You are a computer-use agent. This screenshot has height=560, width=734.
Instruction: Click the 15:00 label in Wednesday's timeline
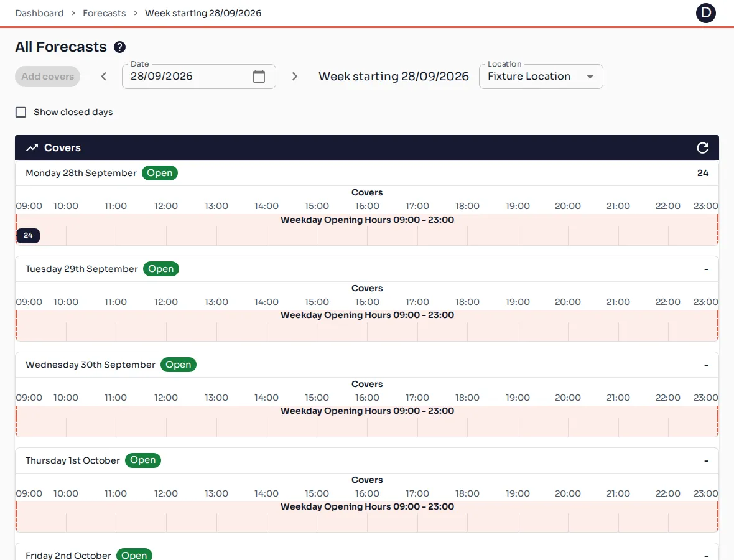[x=317, y=398]
